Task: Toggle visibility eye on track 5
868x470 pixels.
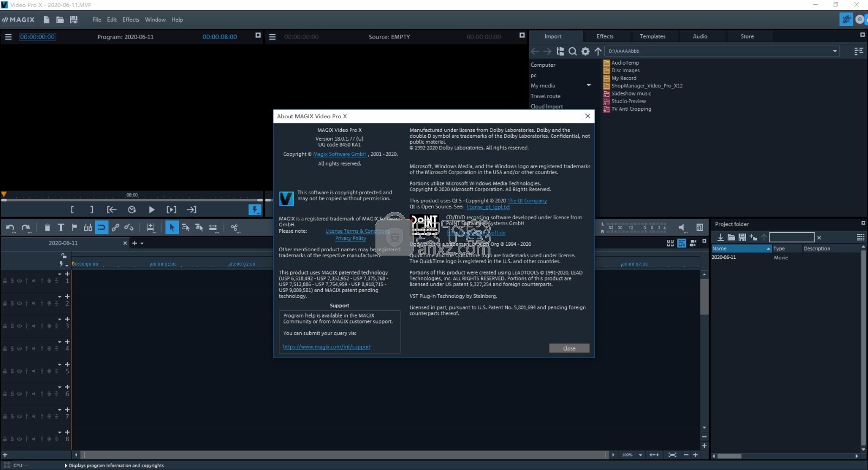Action: pyautogui.click(x=19, y=371)
